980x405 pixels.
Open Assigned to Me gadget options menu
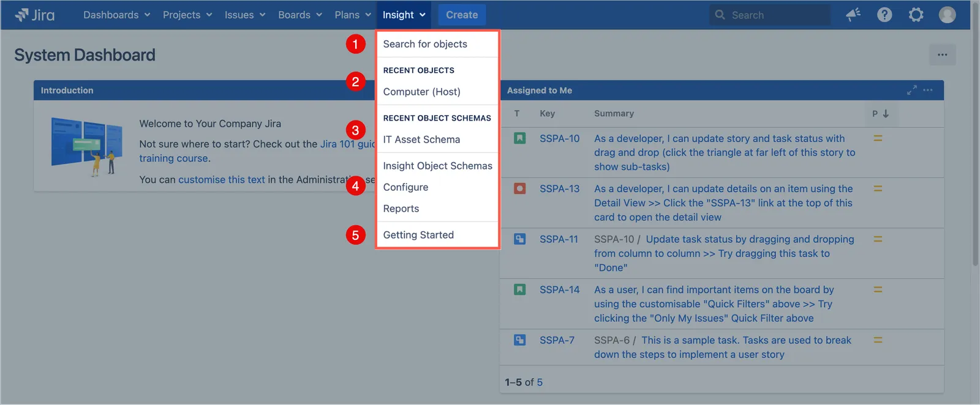pyautogui.click(x=928, y=90)
